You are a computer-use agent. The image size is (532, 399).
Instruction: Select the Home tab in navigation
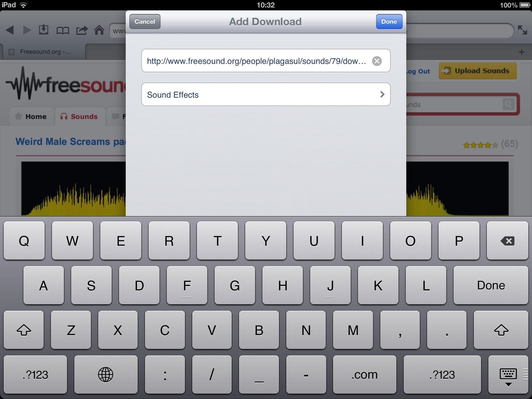point(32,117)
